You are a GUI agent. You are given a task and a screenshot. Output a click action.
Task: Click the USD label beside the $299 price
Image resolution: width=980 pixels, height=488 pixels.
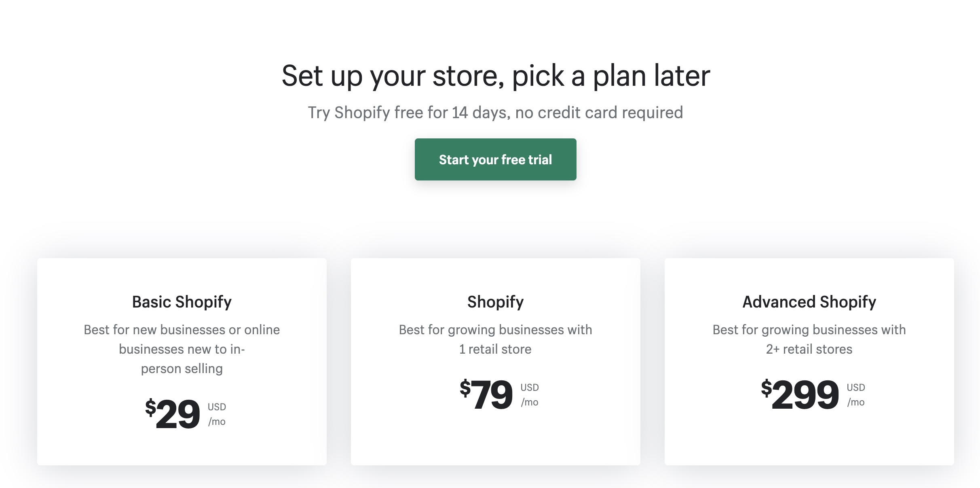pos(856,387)
